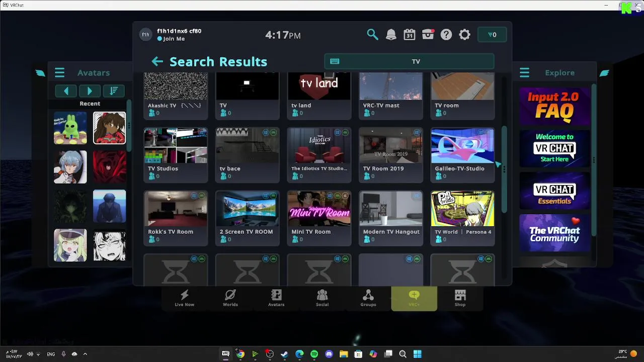Switch to the Avatars tab
The height and width of the screenshot is (362, 644).
[x=276, y=298]
